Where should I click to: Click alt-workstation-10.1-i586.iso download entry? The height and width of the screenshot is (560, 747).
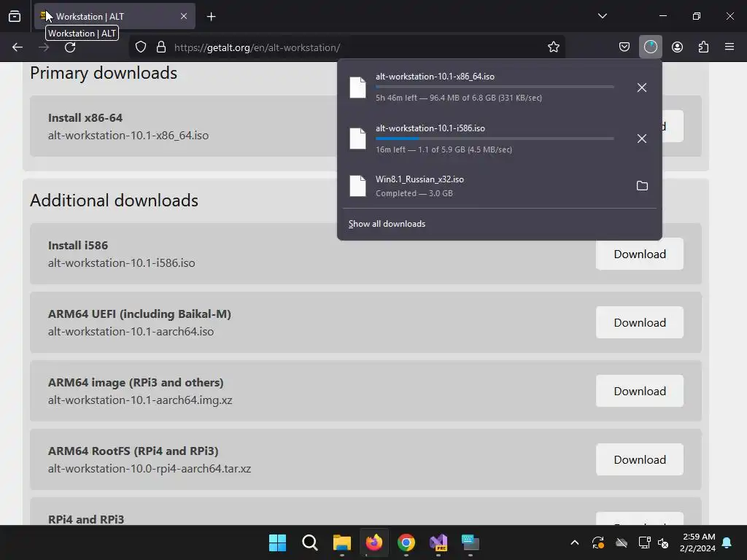(x=483, y=139)
